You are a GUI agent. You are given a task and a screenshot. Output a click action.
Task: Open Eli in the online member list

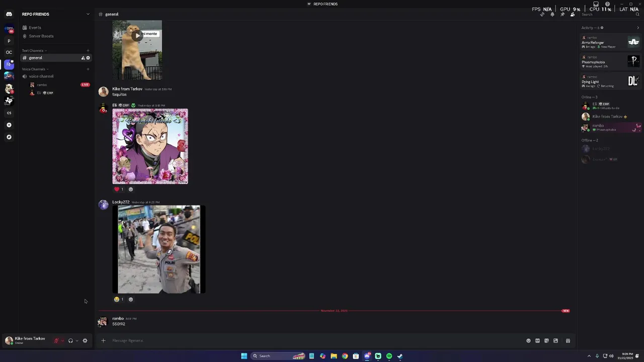pyautogui.click(x=610, y=106)
